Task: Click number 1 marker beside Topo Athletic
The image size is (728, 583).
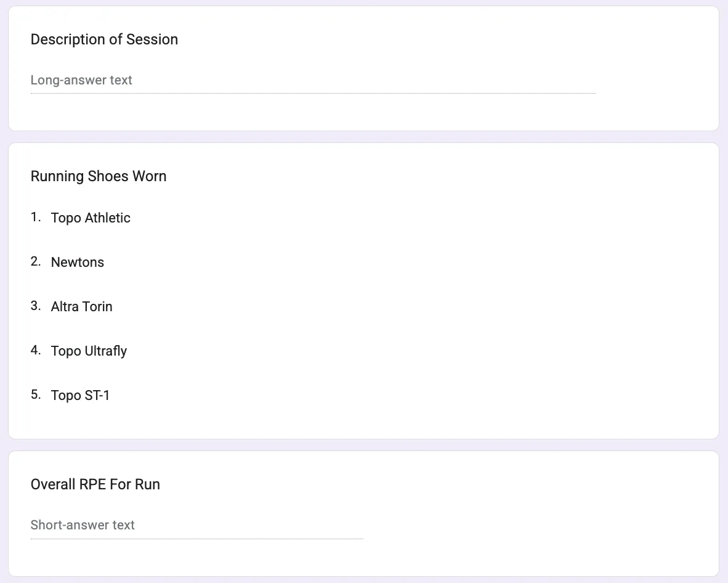Action: (36, 217)
